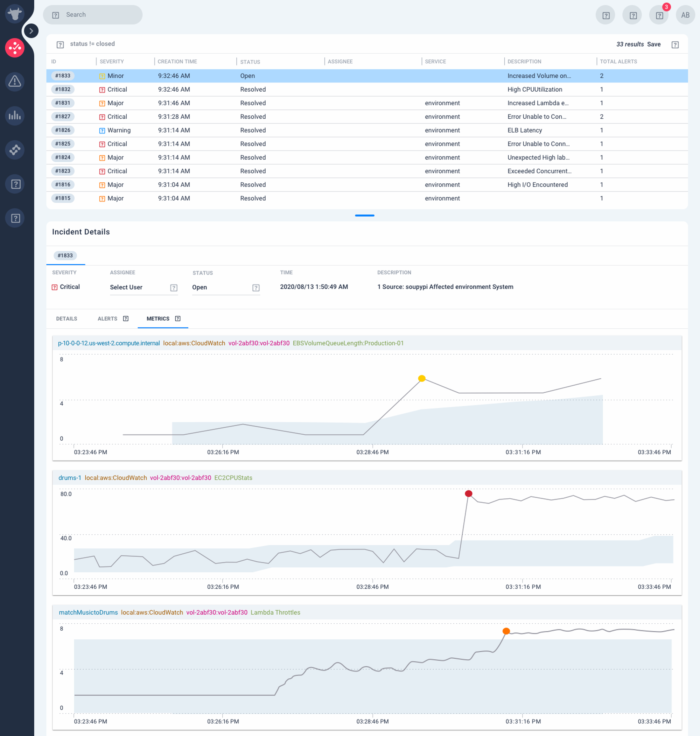Image resolution: width=700 pixels, height=736 pixels.
Task: Click Critical severity icon in row #1823
Action: point(102,171)
